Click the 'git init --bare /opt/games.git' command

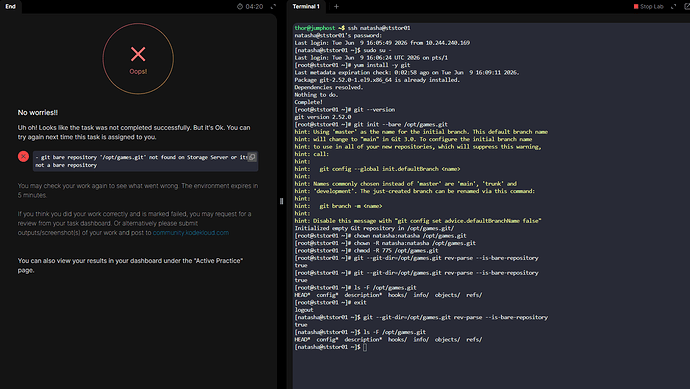coord(371,125)
